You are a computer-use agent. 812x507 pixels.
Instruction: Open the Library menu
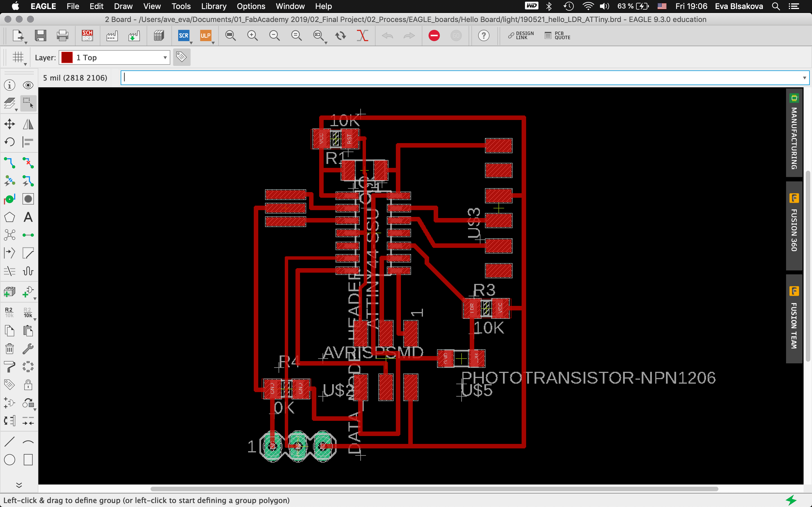214,6
